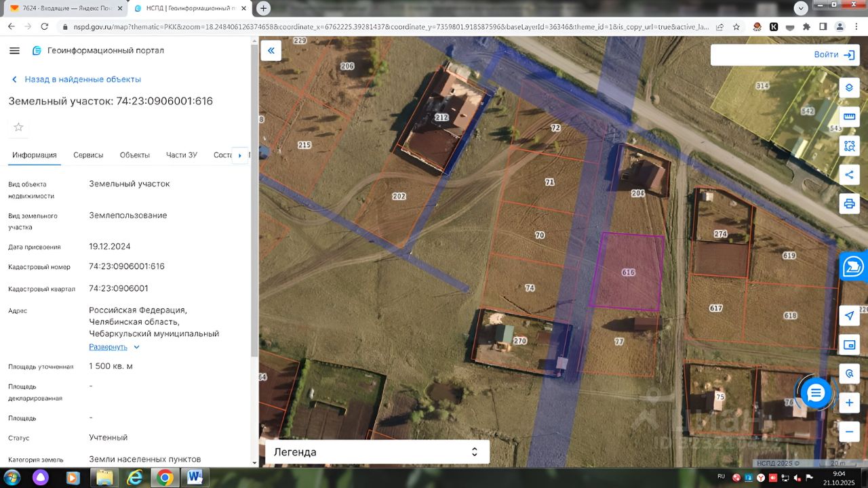Locate my position with navigation arrow
The image size is (868, 488).
pyautogui.click(x=849, y=316)
